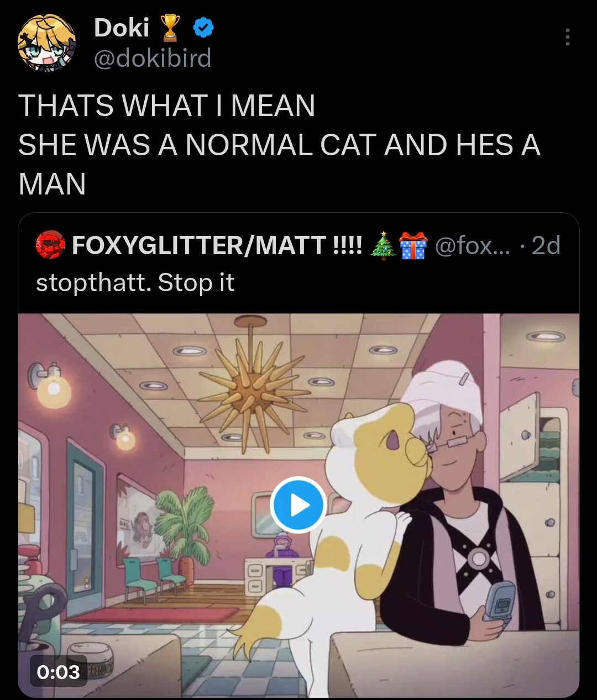
Task: Click the Christmas tree emoji in the quoted name
Action: 382,245
